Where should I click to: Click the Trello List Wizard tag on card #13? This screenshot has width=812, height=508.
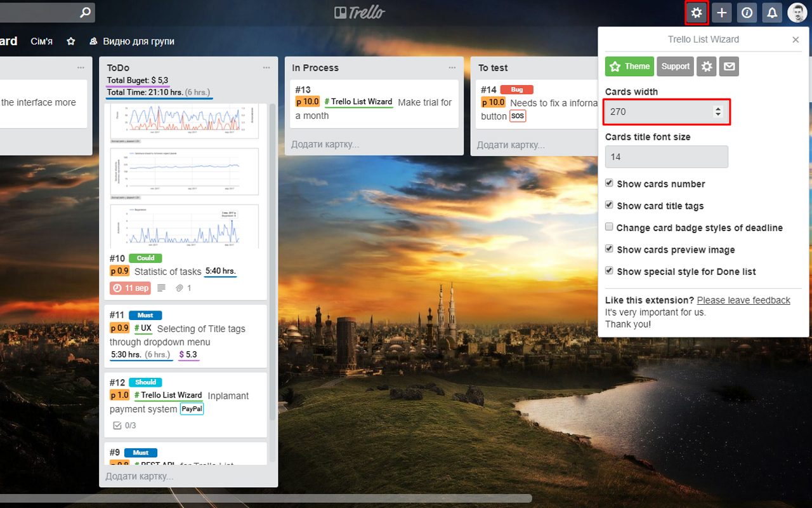click(x=358, y=102)
